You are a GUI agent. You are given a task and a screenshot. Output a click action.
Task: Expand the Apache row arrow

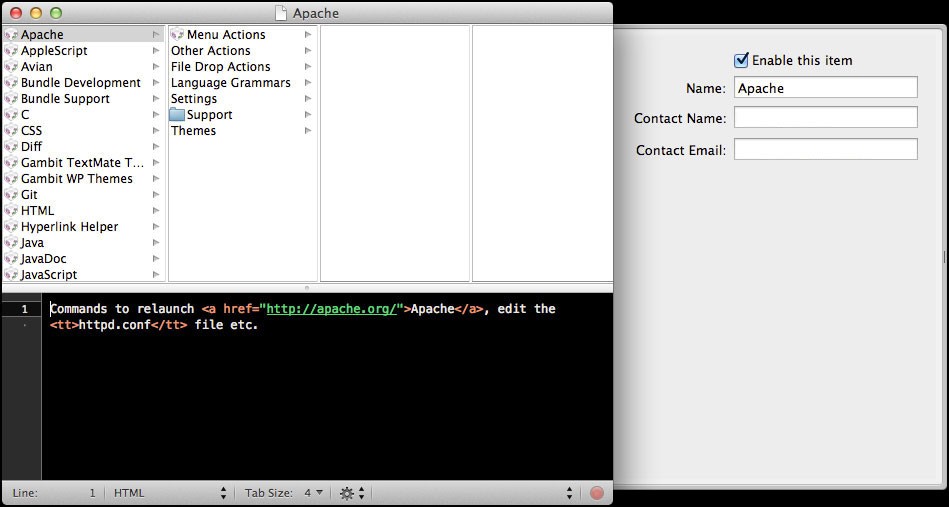(x=156, y=35)
